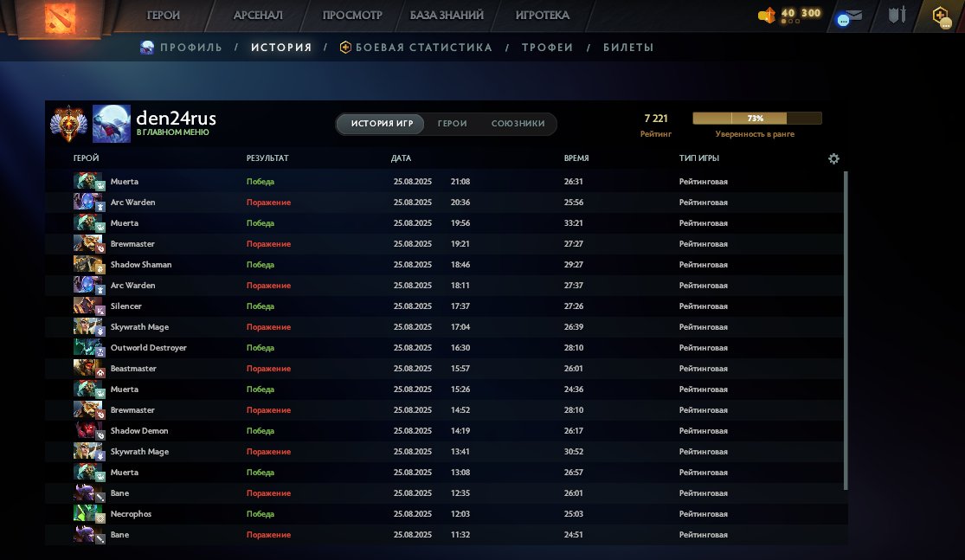Click the match list vertical scrollbar
Viewport: 965px width, 560px height.
[846, 331]
